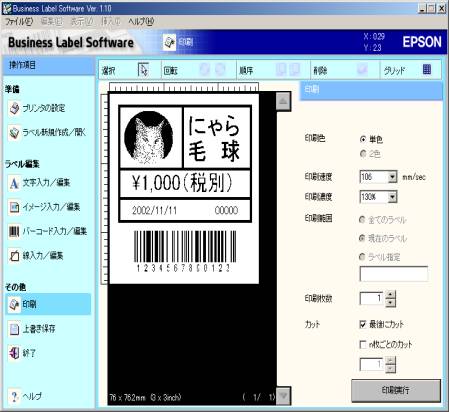The width and height of the screenshot is (449, 412).
Task: Toggle the grid (グリッド) icon
Action: tap(427, 70)
